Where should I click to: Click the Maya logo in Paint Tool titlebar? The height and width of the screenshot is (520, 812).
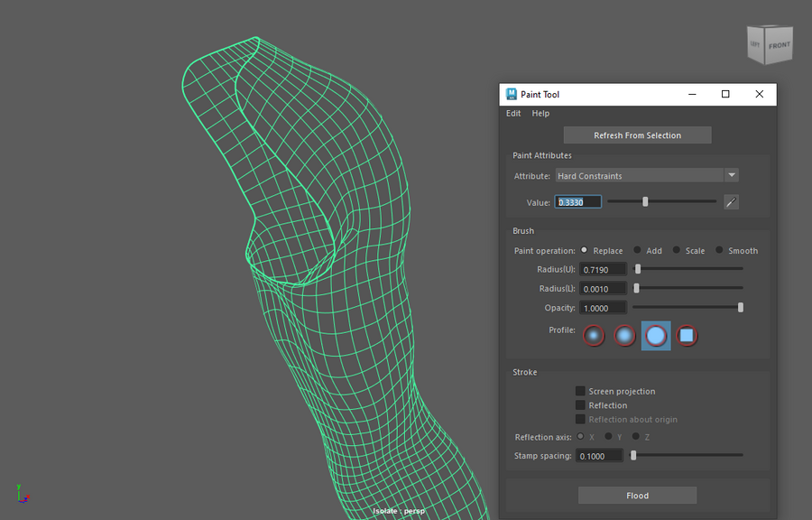(512, 94)
